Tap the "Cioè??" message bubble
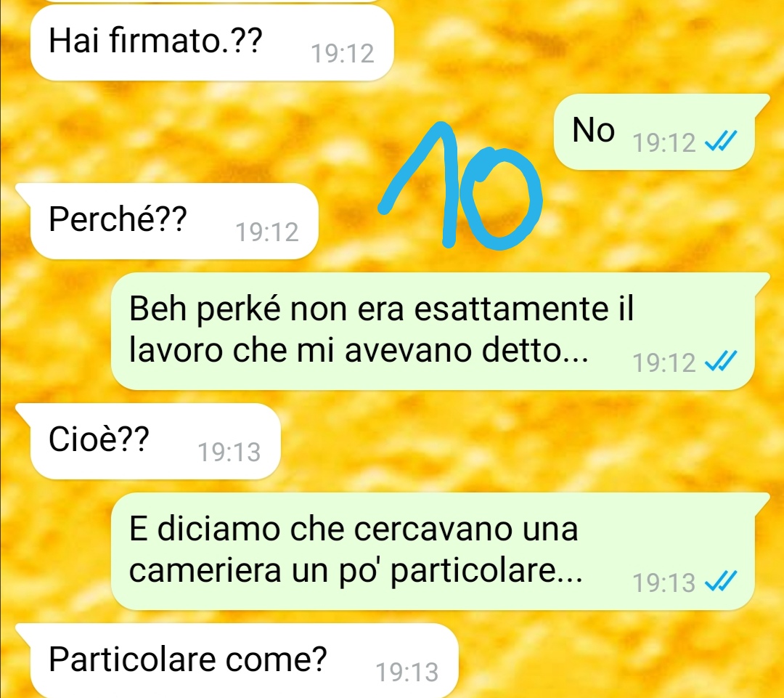This screenshot has width=784, height=698. pos(155,441)
